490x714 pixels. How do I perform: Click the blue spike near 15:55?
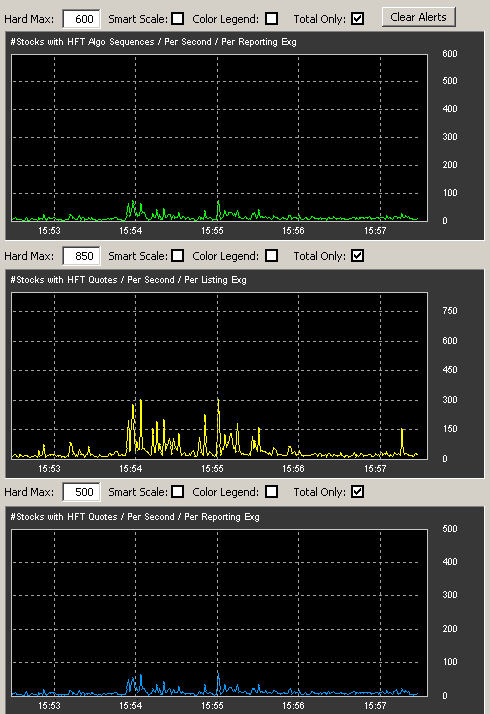click(x=219, y=682)
